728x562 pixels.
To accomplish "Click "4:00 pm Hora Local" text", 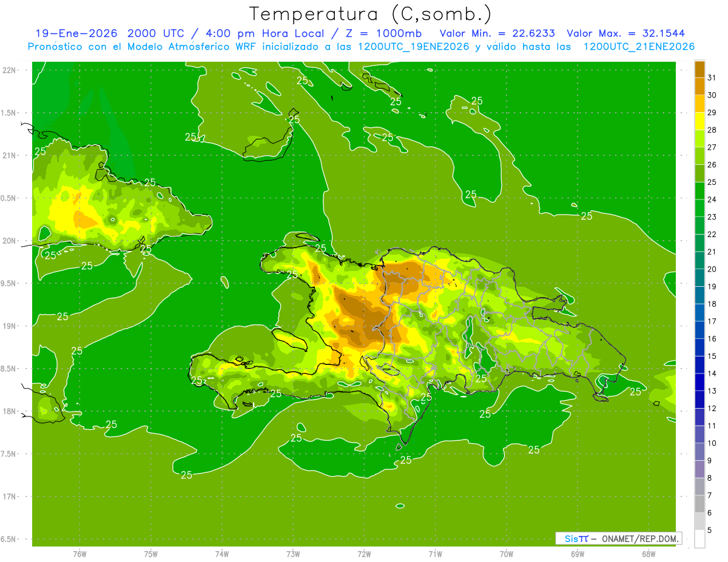I will pyautogui.click(x=265, y=33).
